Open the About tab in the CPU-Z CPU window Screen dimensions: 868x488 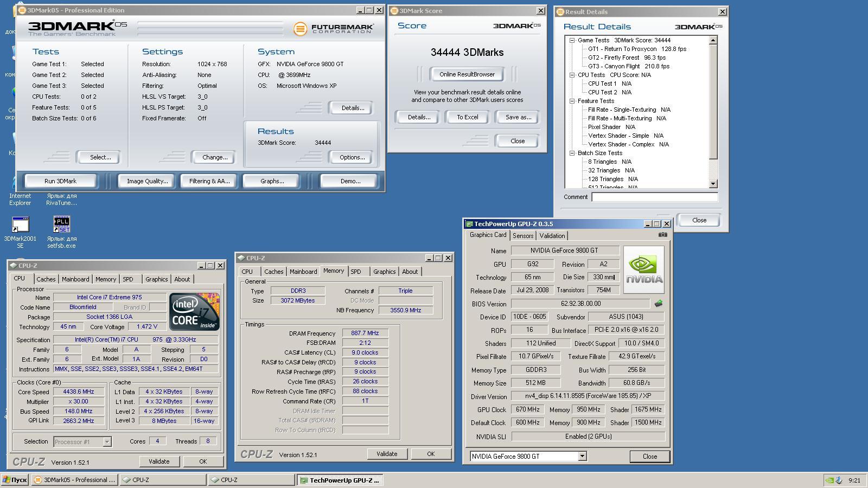click(182, 279)
